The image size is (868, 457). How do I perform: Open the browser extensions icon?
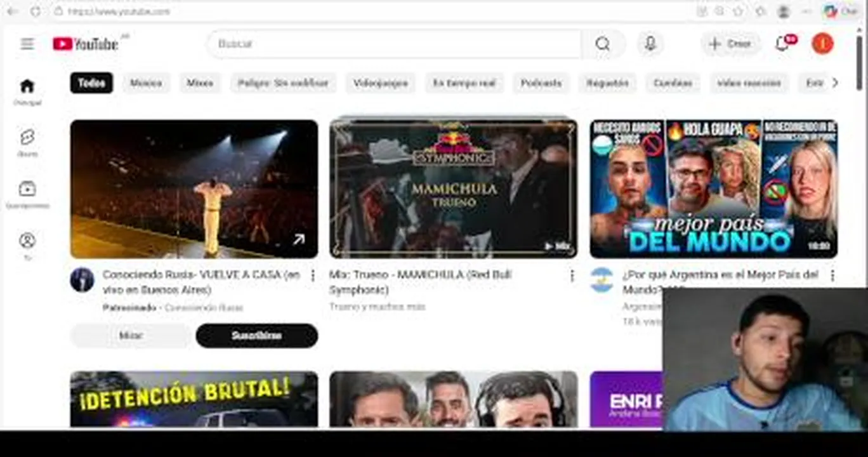(x=761, y=11)
